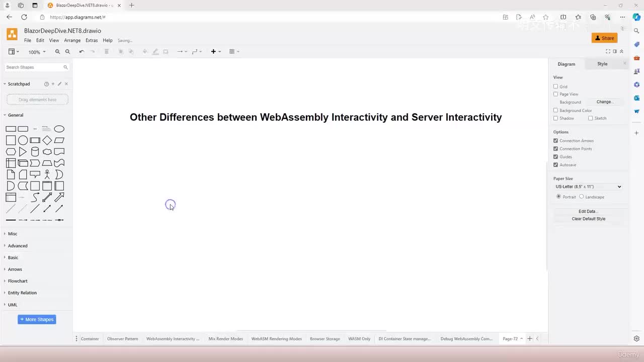Open the connection arrow style dropdown
The width and height of the screenshot is (644, 362).
182,52
